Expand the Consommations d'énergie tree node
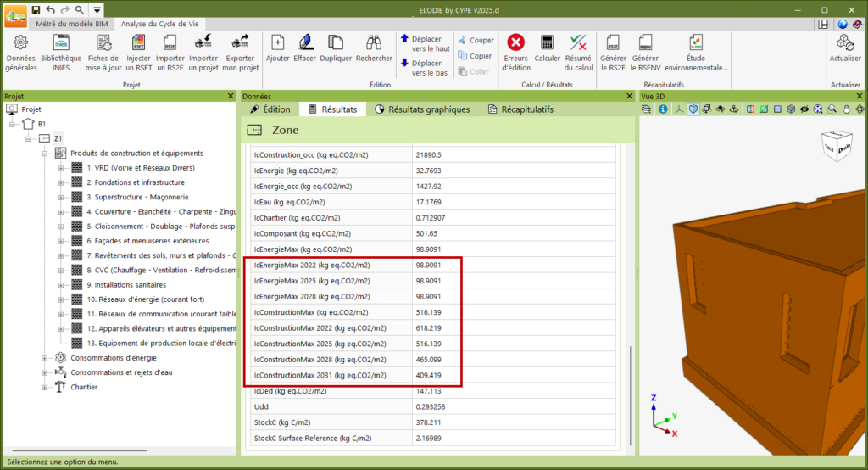Viewport: 868px width, 470px height. 44,358
